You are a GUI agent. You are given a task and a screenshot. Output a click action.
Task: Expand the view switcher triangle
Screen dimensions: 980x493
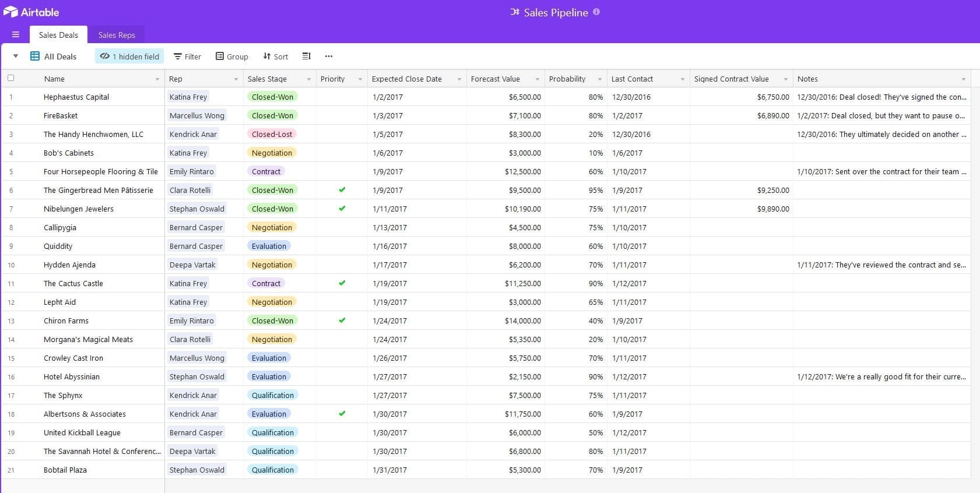(x=16, y=57)
